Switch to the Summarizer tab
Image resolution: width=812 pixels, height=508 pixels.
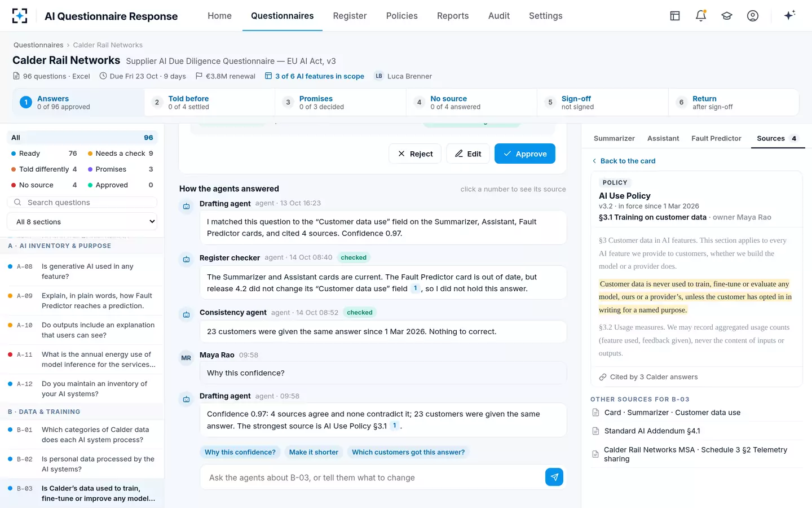[x=614, y=138]
